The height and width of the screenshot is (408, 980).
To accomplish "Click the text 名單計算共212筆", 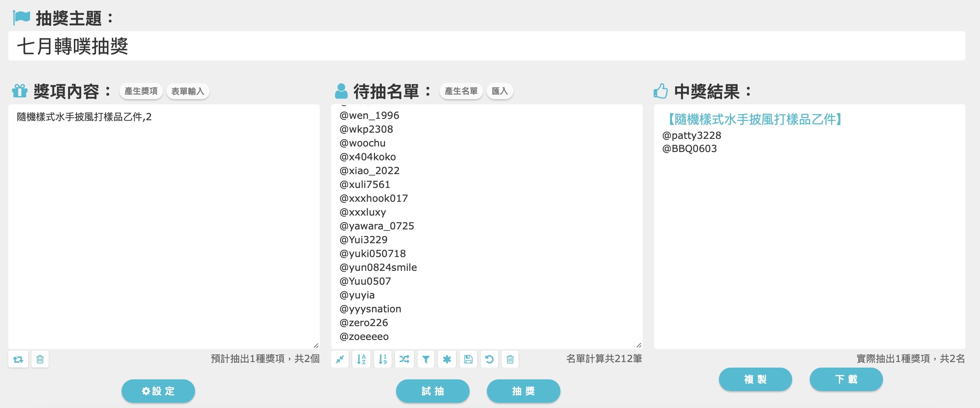I will [x=604, y=359].
